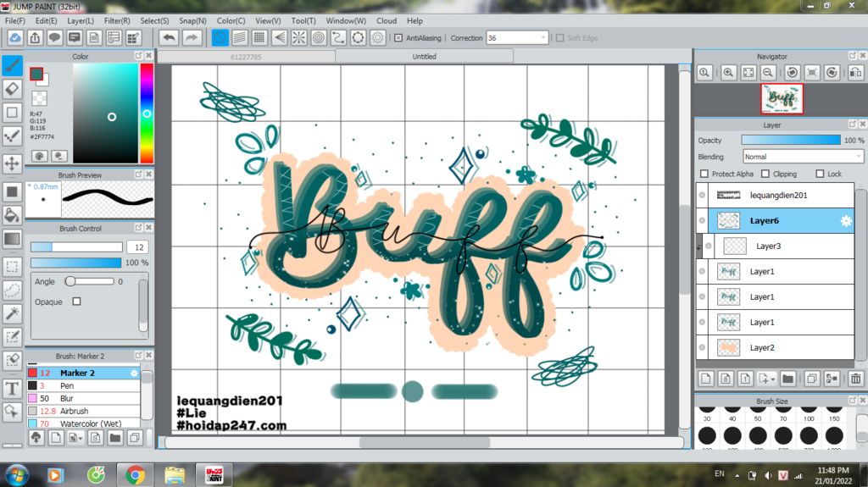This screenshot has width=868, height=487.
Task: Enable the Protect Alpha checkbox
Action: tap(704, 174)
